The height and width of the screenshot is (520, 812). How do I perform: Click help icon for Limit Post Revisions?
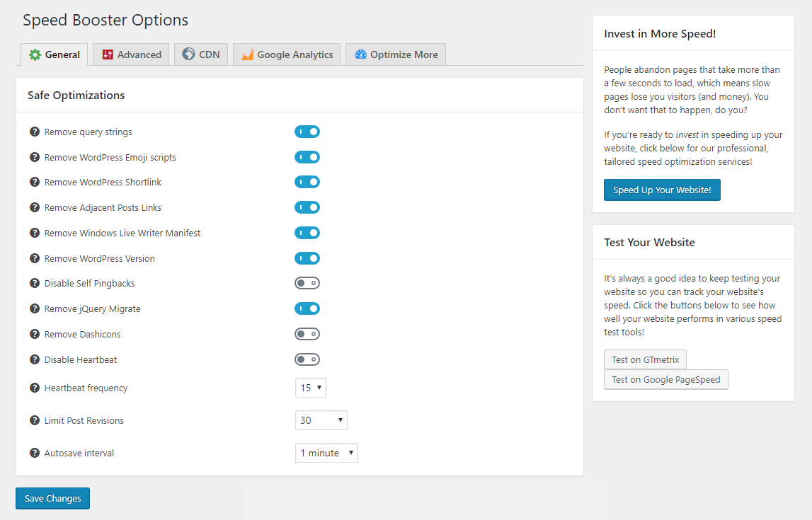35,420
